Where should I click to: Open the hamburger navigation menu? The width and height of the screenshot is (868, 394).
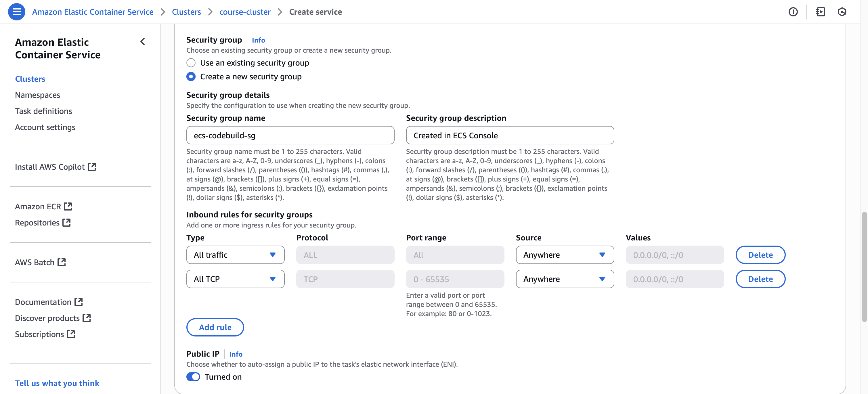[x=16, y=12]
